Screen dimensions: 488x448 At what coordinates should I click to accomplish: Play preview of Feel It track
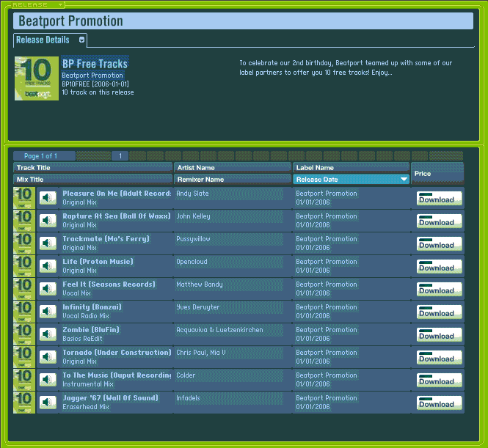[x=48, y=288]
